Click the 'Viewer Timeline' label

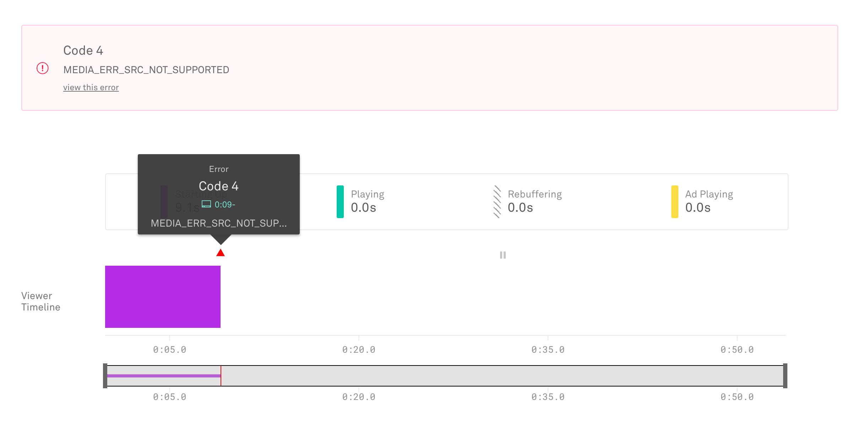[x=41, y=301]
